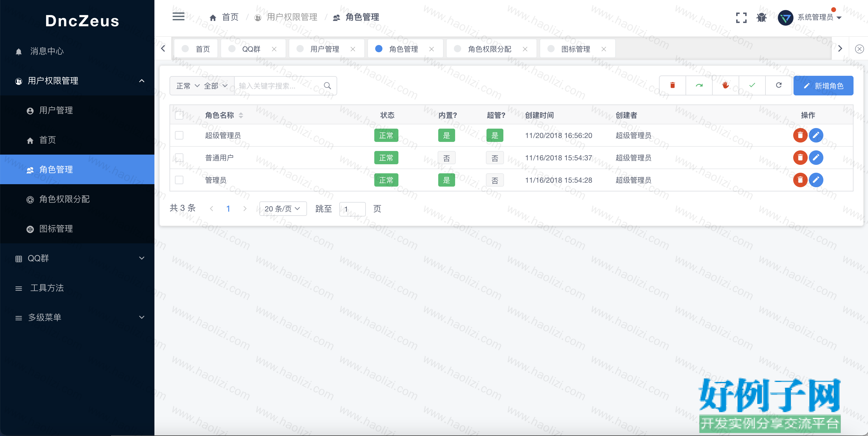The height and width of the screenshot is (436, 868).
Task: Close the 用户管理 tab
Action: coord(353,49)
